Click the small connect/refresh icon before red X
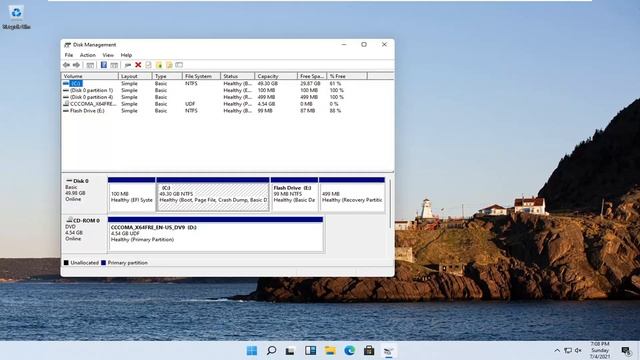Image resolution: width=640 pixels, height=360 pixels. point(128,65)
